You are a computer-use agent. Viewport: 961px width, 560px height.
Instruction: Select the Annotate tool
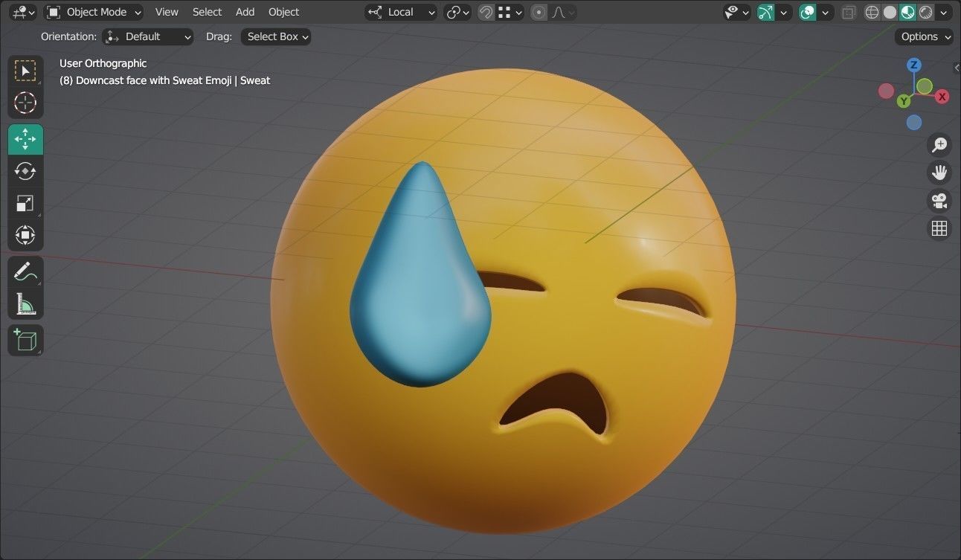click(25, 271)
